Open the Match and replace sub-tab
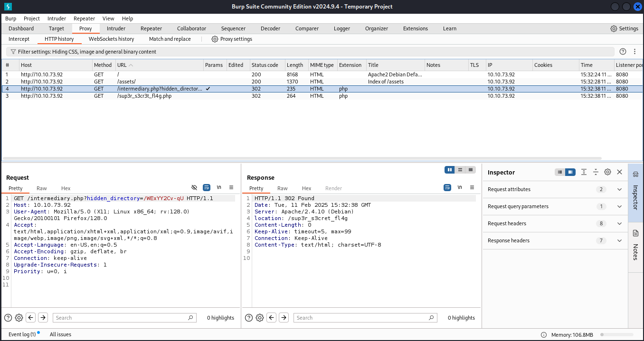Screen dimensions: 644x341 pyautogui.click(x=170, y=39)
